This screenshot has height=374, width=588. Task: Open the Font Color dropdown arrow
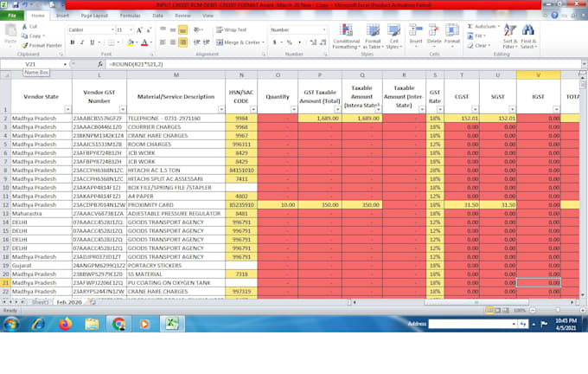pyautogui.click(x=151, y=42)
